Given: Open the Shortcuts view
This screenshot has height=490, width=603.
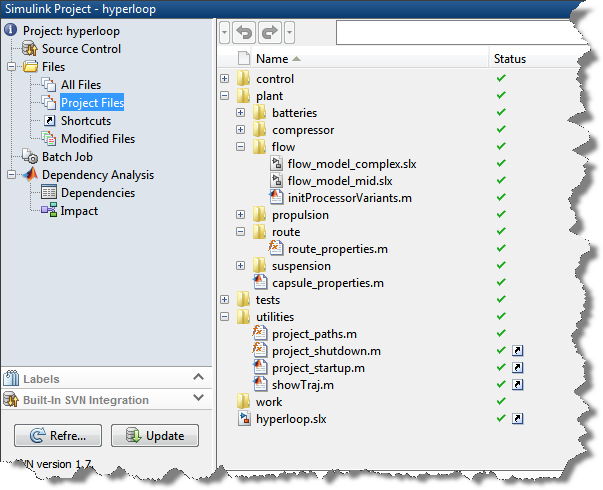Looking at the screenshot, I should [85, 121].
